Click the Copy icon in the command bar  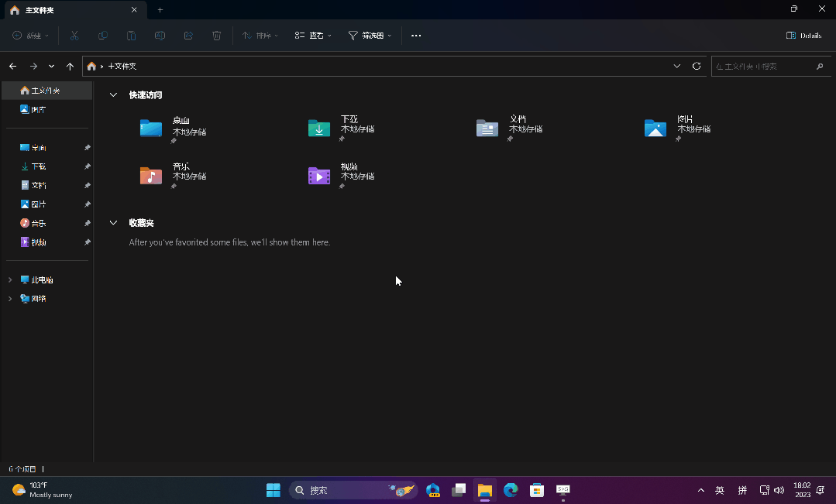click(102, 35)
